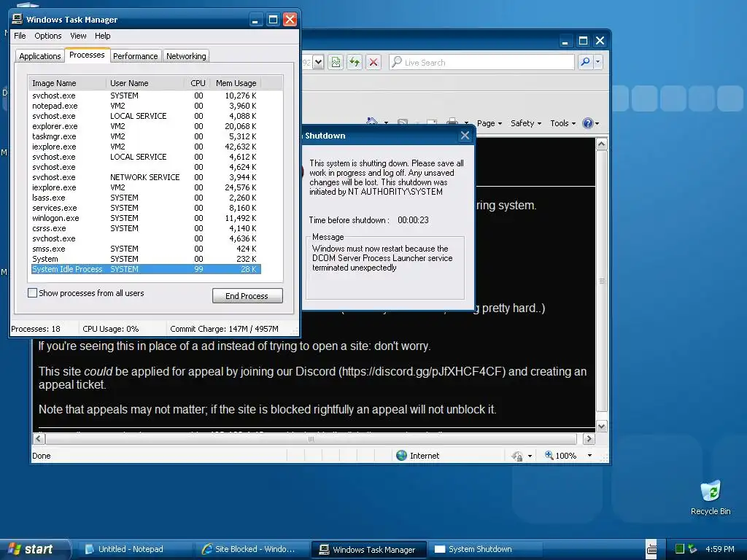747x560 pixels.
Task: Click the IE vertical scrollbar up arrow
Action: [x=602, y=144]
